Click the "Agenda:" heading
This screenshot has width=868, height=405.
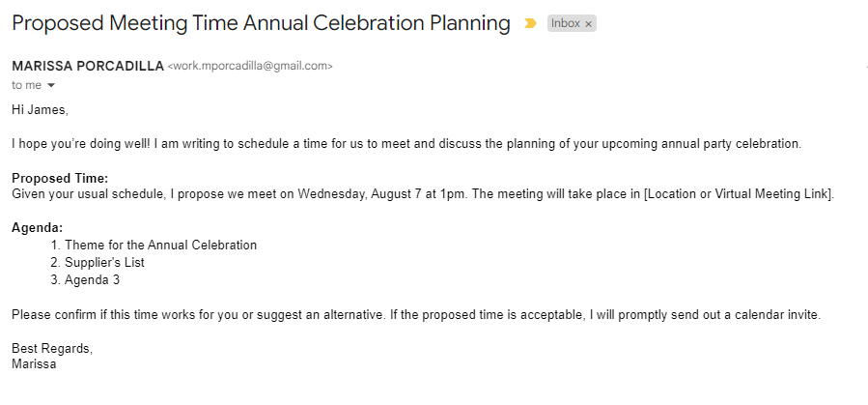(38, 228)
